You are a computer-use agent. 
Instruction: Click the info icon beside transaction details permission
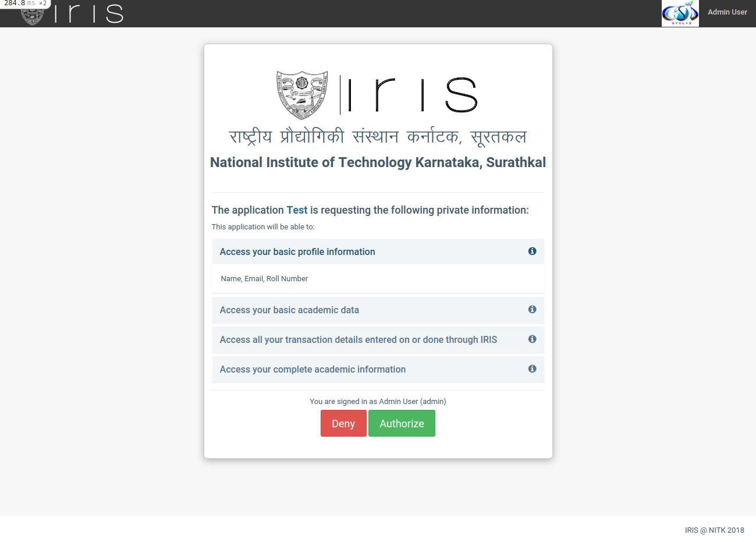[532, 339]
